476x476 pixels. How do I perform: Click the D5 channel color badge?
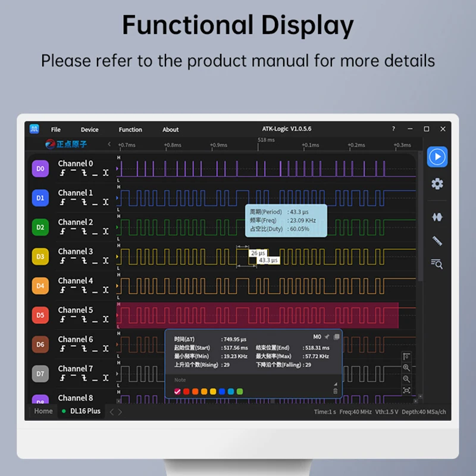[x=40, y=315]
